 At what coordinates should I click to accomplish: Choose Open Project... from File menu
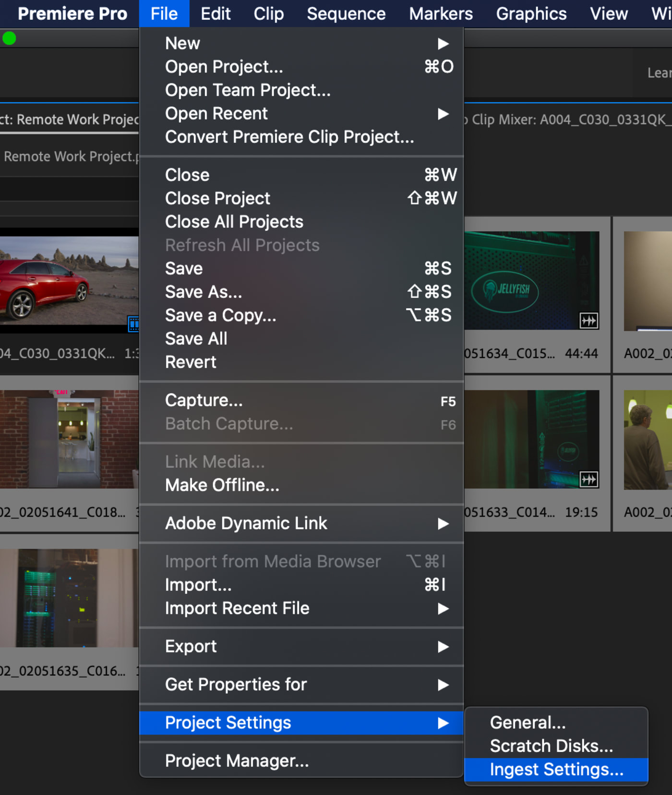point(301,67)
